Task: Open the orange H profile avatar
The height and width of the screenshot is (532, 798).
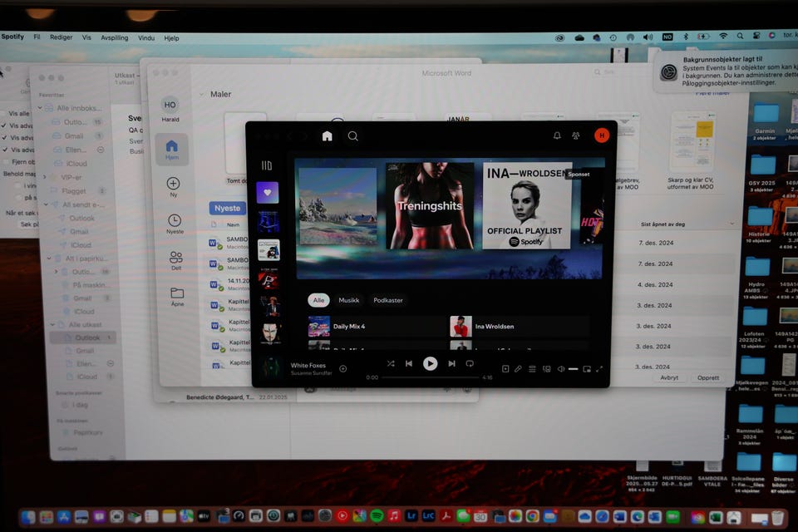Action: click(x=602, y=135)
